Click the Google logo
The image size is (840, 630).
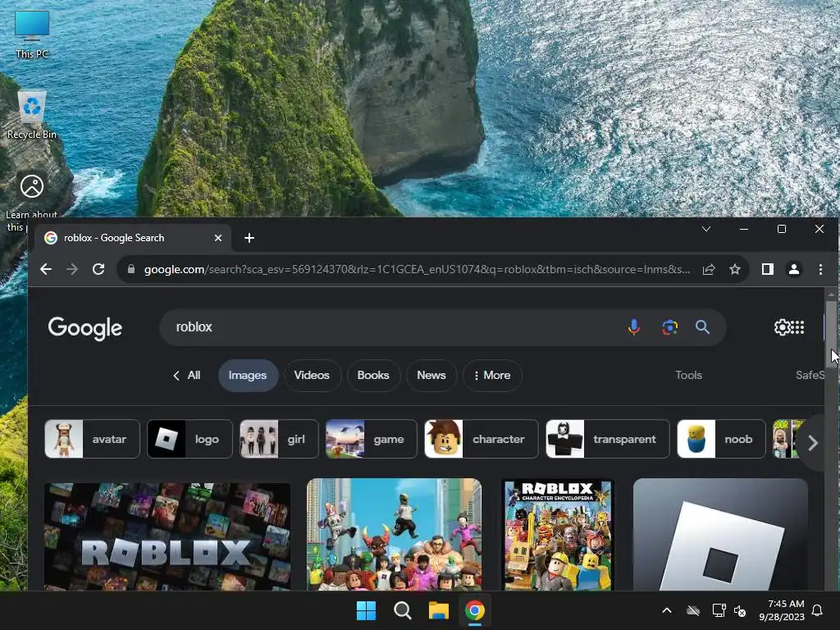[84, 328]
